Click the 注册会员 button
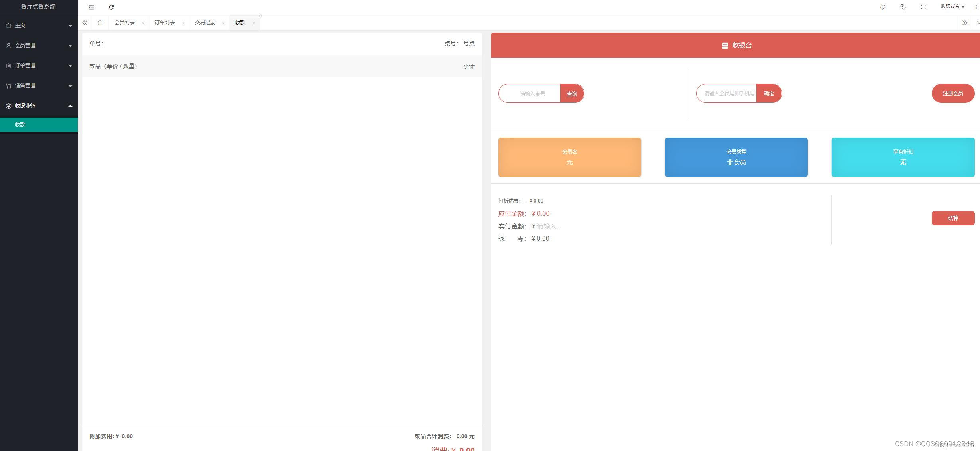The image size is (980, 451). click(x=952, y=93)
